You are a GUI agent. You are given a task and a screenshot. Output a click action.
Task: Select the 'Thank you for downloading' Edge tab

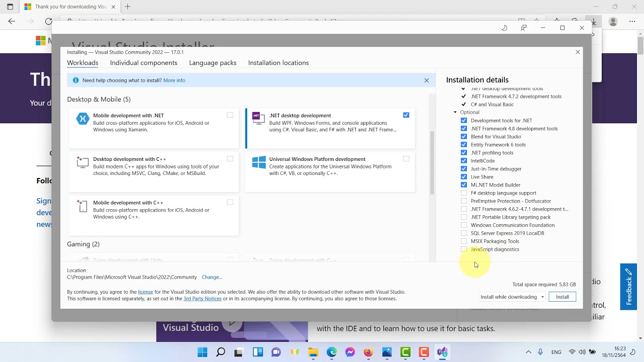tap(70, 7)
